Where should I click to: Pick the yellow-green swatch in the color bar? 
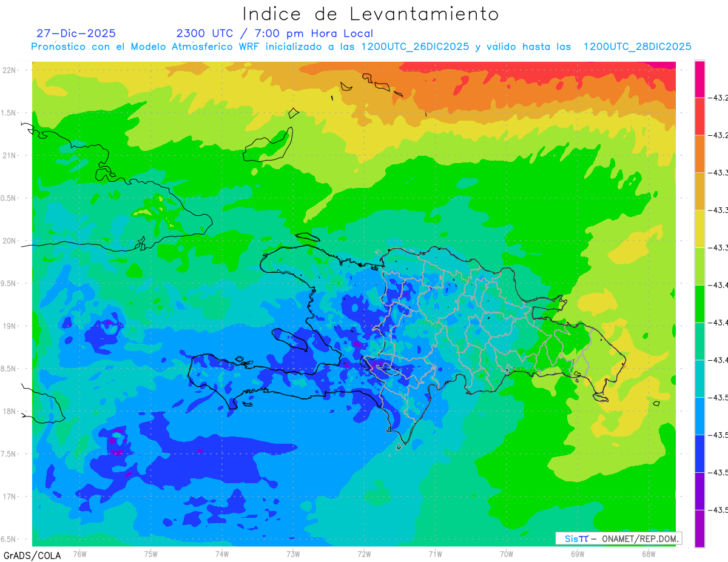699,266
